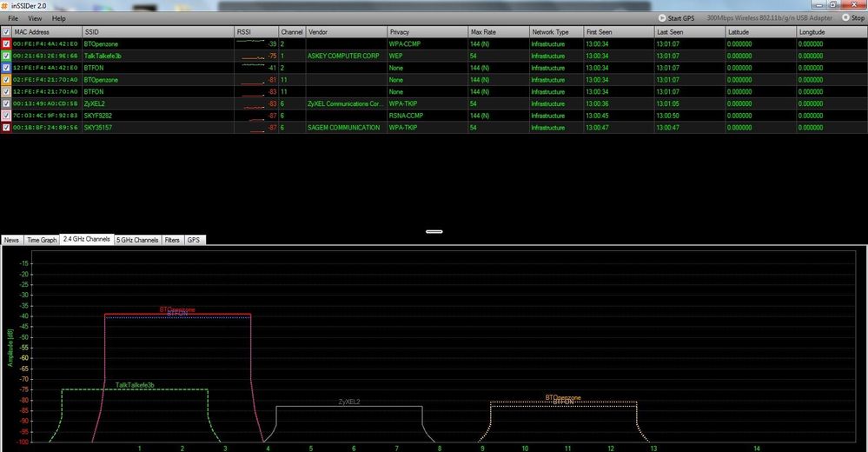
Task: Open the View menu
Action: coord(35,18)
